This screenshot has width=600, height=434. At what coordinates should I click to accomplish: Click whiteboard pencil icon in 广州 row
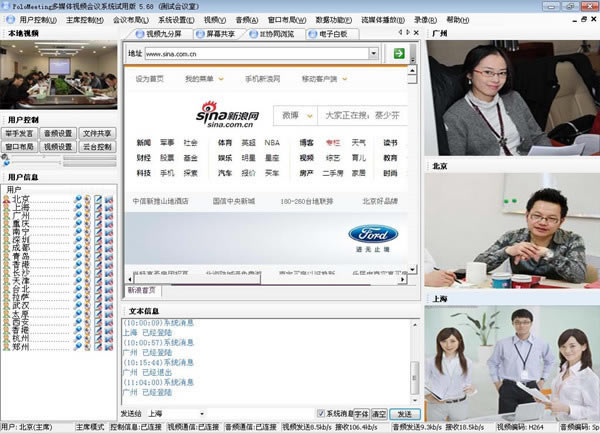tap(98, 215)
